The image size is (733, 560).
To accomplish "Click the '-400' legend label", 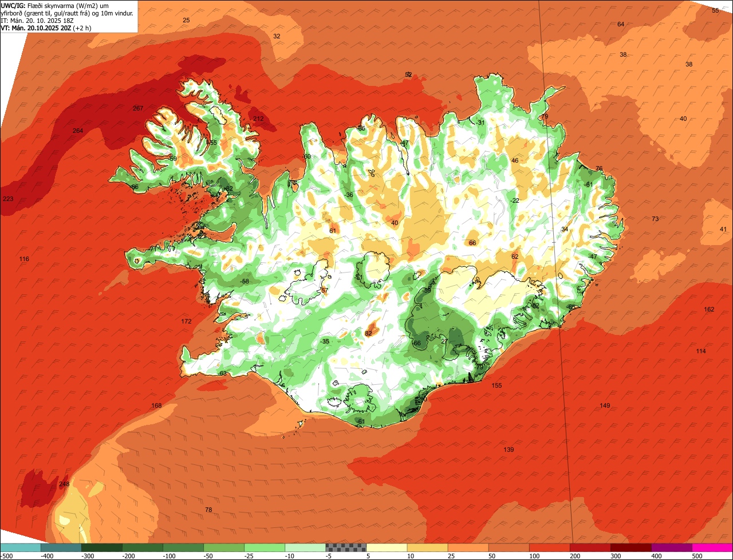I will click(x=47, y=556).
